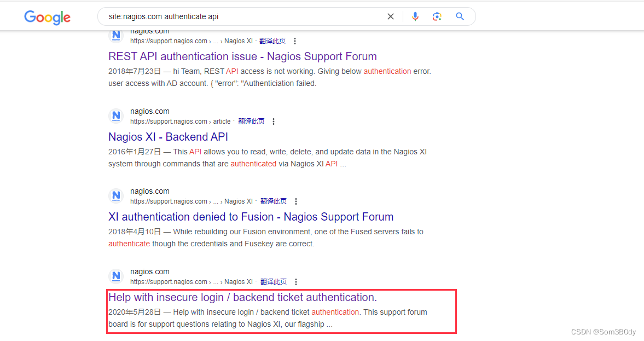This screenshot has height=341, width=644.
Task: Open Google Lens image search icon
Action: [437, 16]
